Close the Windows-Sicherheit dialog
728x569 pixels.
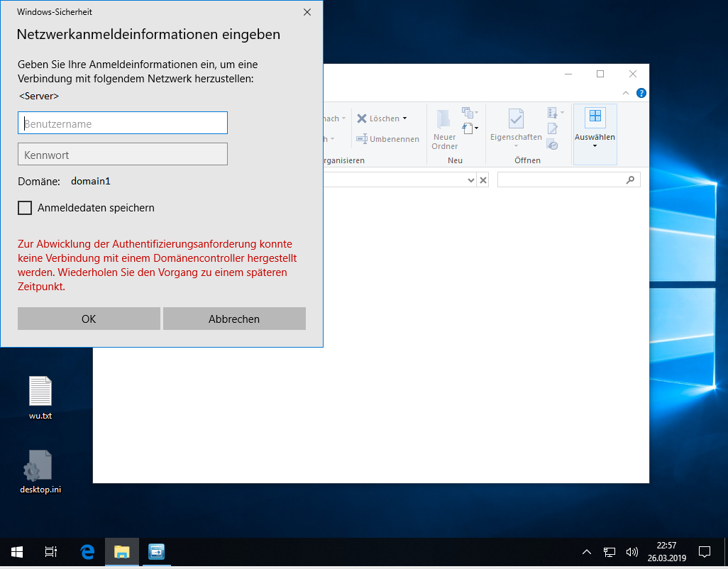tap(307, 12)
